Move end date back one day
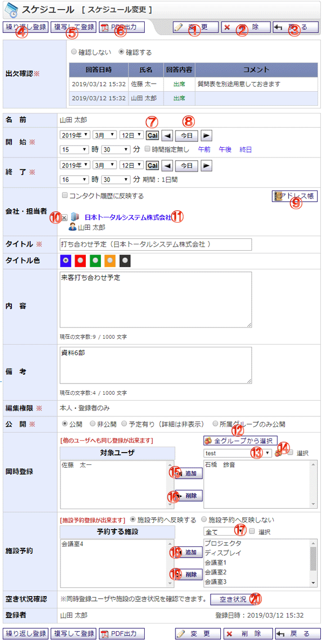 166,165
